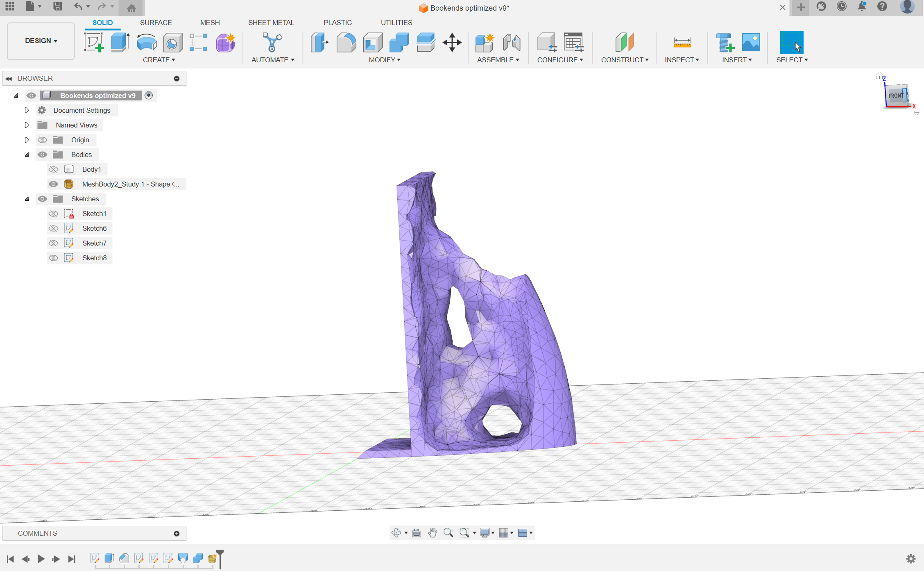Viewport: 924px width, 571px height.
Task: Click the Midplane construct icon
Action: [625, 42]
